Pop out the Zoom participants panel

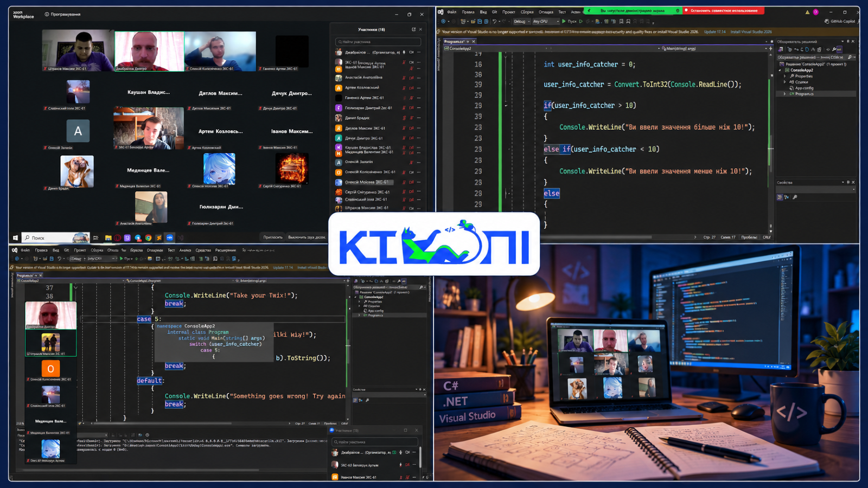(x=413, y=29)
